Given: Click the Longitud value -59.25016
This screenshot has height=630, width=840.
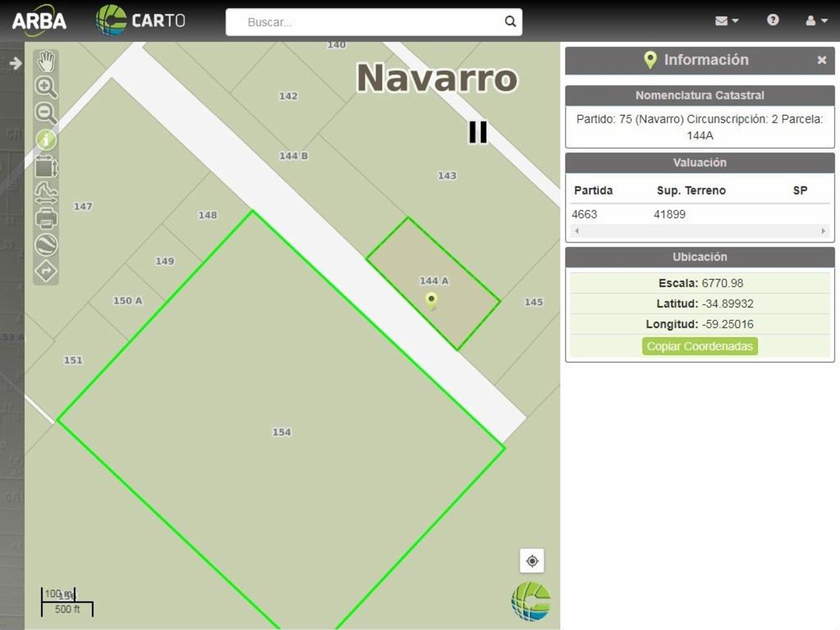Looking at the screenshot, I should (728, 324).
